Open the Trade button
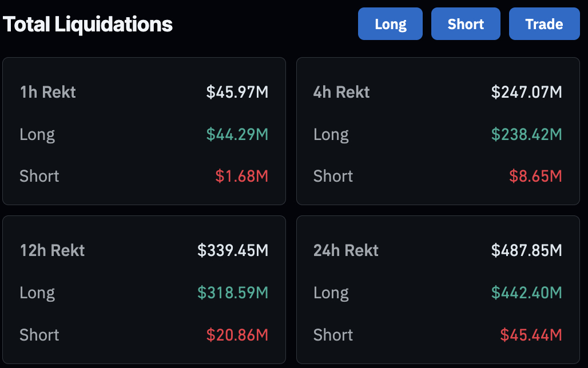 click(x=544, y=23)
